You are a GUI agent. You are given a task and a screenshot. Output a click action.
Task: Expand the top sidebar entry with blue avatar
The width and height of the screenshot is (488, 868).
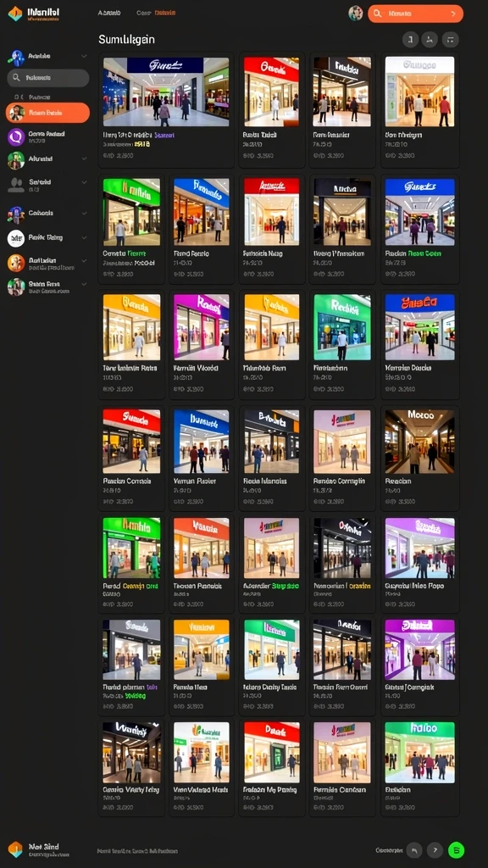pyautogui.click(x=84, y=56)
